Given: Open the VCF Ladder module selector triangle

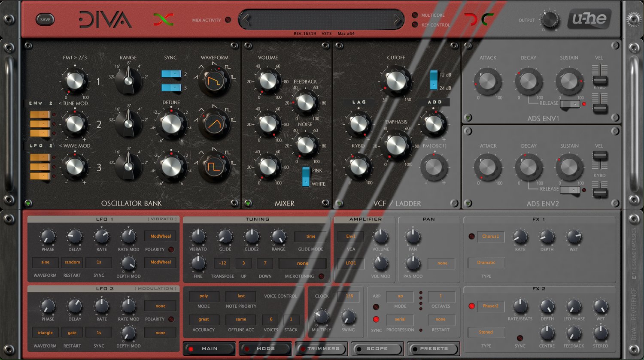Looking at the screenshot, I should [x=339, y=203].
